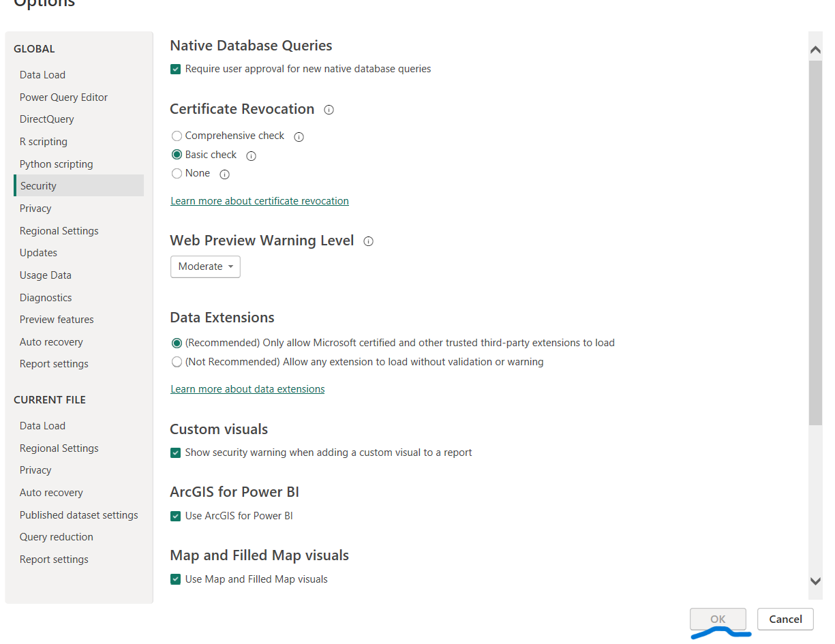Viewport: 835px width, 644px height.
Task: Select Security in the sidebar
Action: (x=78, y=186)
